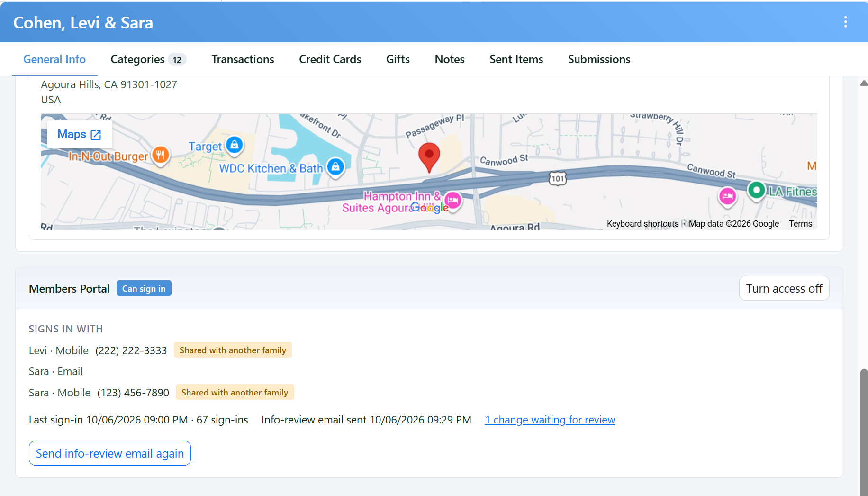868x496 pixels.
Task: Click the pink hotel marker near LA Fitness
Action: tap(728, 196)
